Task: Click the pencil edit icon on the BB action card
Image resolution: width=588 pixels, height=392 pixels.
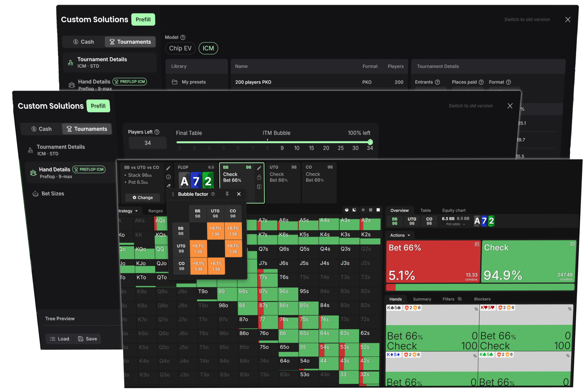Action: 259,168
